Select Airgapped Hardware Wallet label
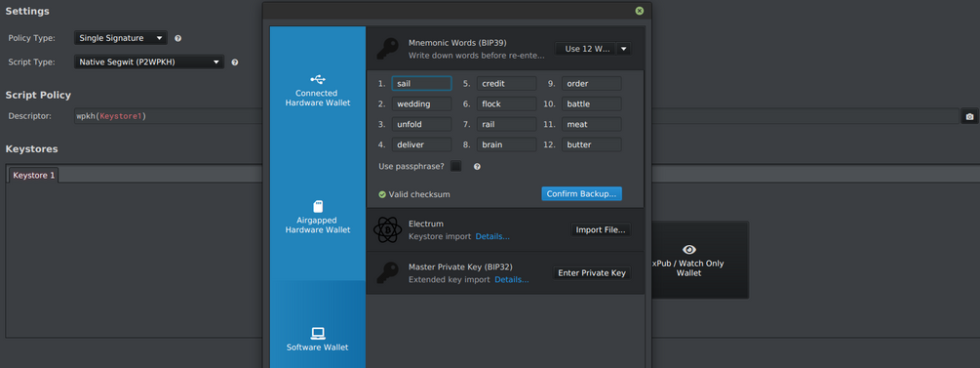Screen dimensions: 980x368 (318, 225)
